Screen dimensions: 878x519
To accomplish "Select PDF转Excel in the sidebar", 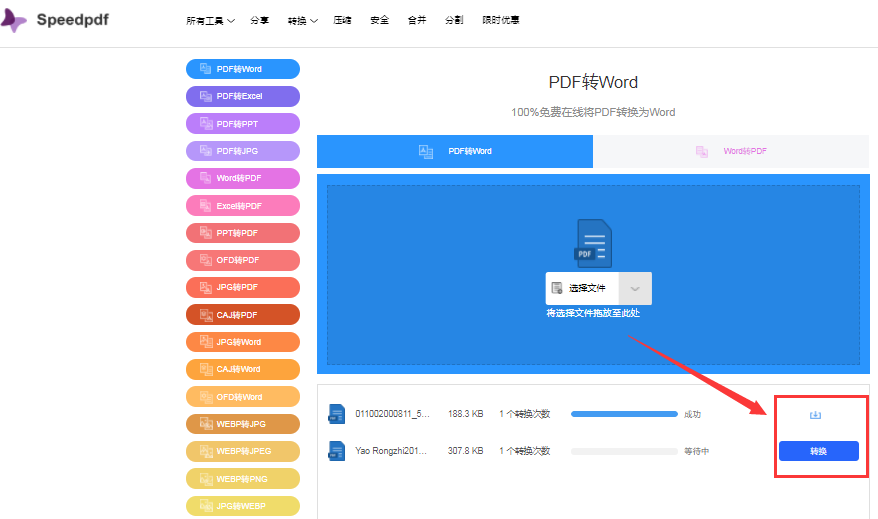I will coord(243,96).
